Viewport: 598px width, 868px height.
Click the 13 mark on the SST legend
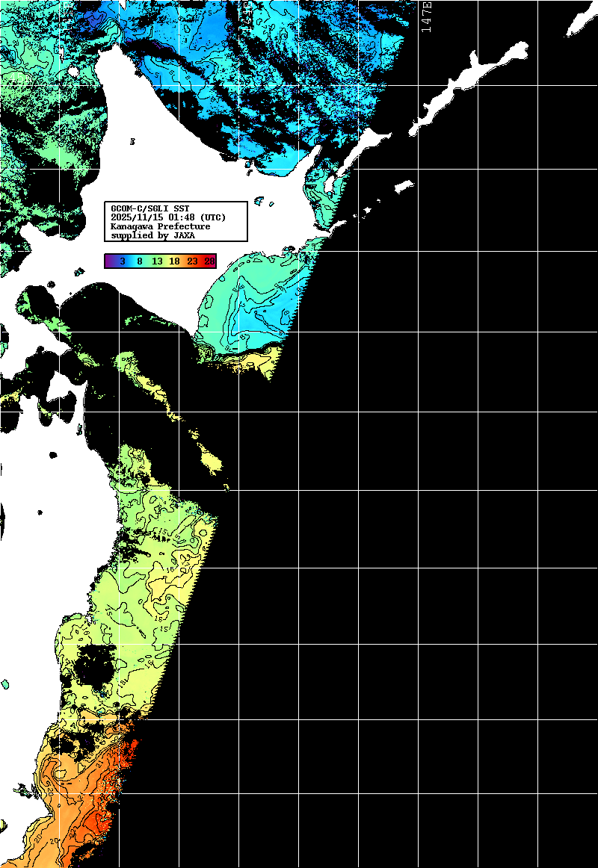[x=157, y=261]
